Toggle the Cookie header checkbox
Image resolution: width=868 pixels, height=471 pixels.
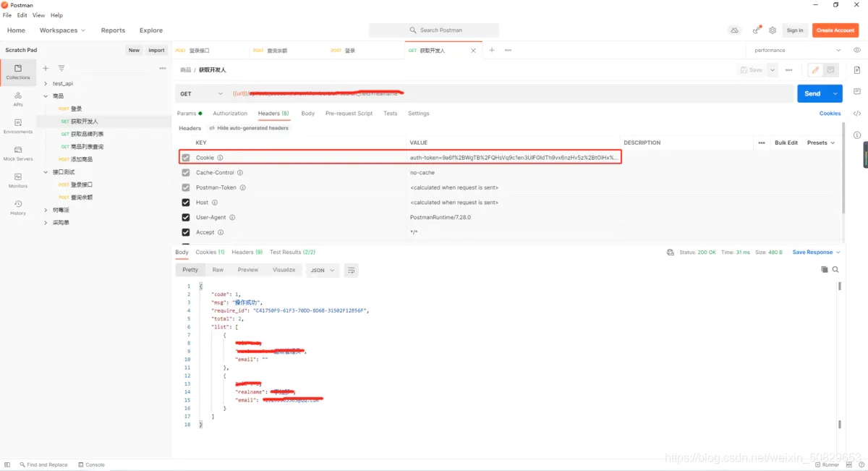(186, 158)
